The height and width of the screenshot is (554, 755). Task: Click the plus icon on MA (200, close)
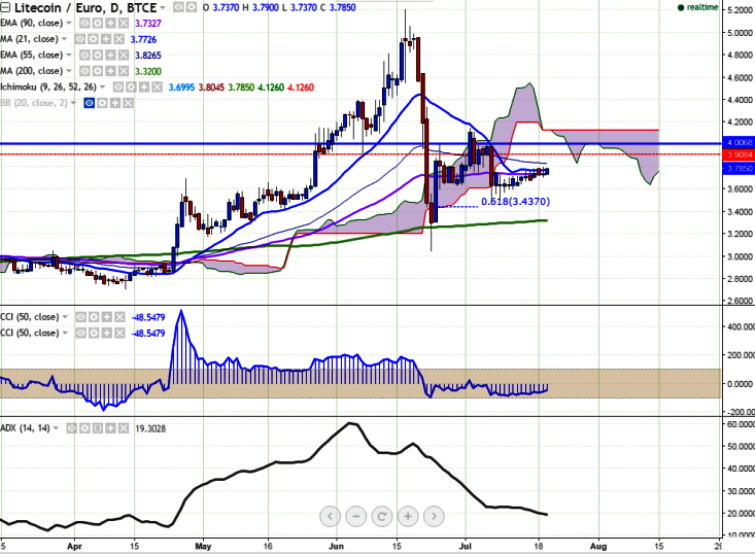click(110, 71)
